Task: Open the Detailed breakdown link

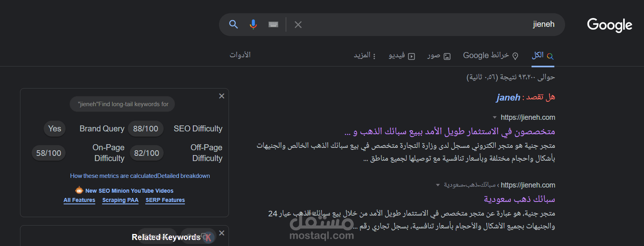Action: tap(184, 176)
